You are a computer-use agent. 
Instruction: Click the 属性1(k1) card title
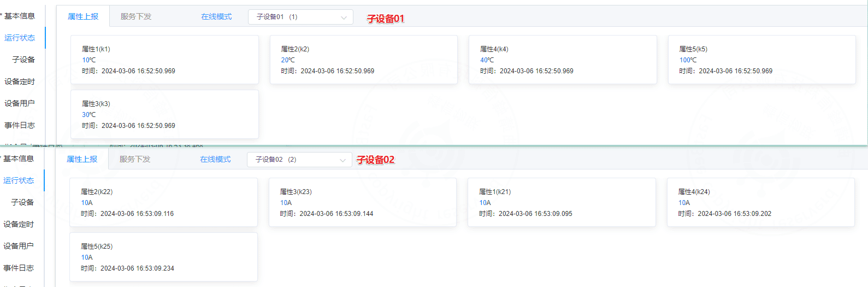tap(96, 49)
